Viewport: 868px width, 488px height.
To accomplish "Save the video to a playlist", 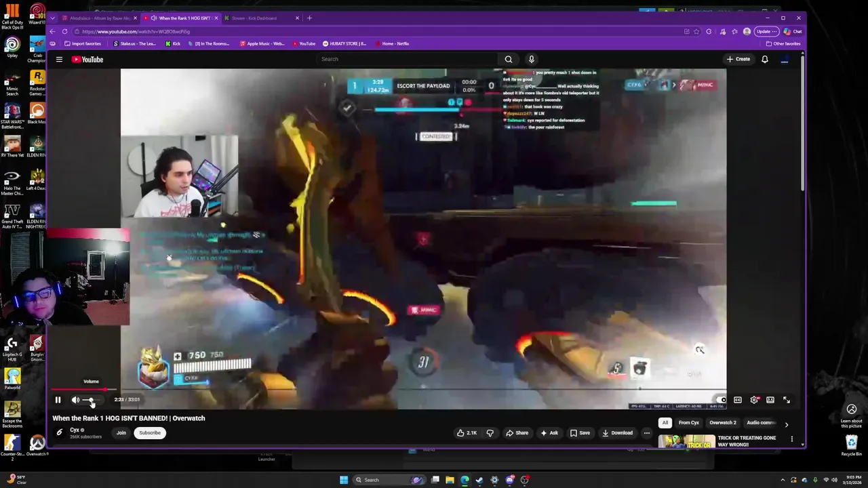I will pyautogui.click(x=580, y=432).
